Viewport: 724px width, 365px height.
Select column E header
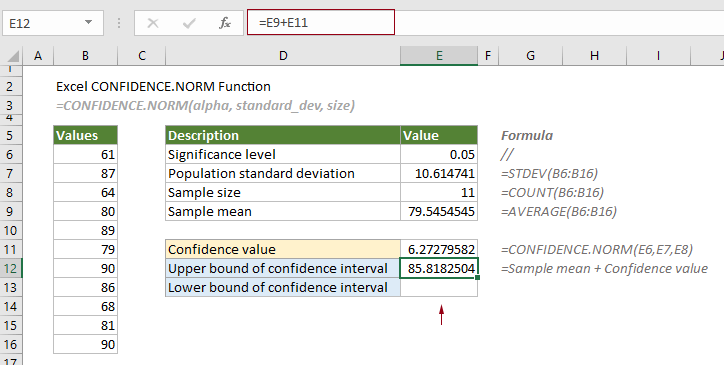[x=439, y=56]
